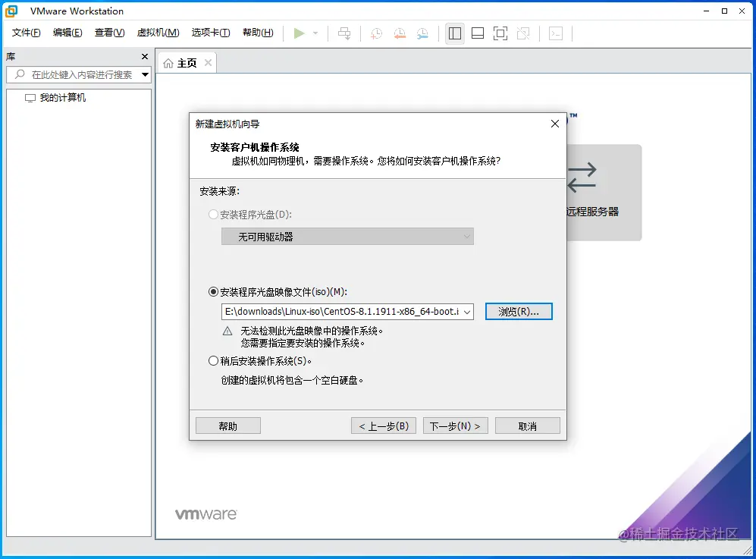The height and width of the screenshot is (559, 756).
Task: Select 安装程序光盘(D) radio option
Action: pos(214,215)
